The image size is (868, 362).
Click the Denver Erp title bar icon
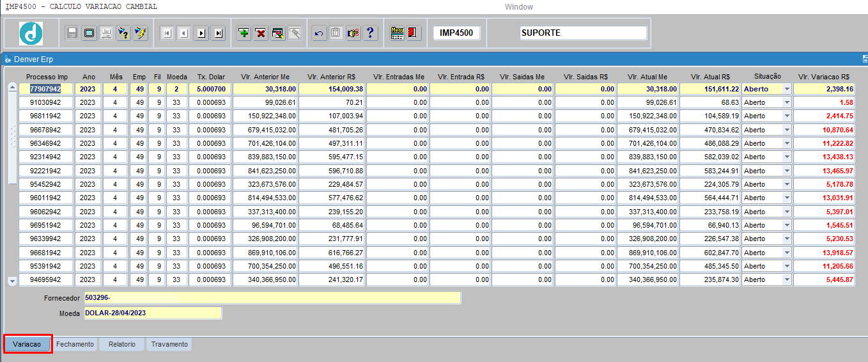(9, 59)
